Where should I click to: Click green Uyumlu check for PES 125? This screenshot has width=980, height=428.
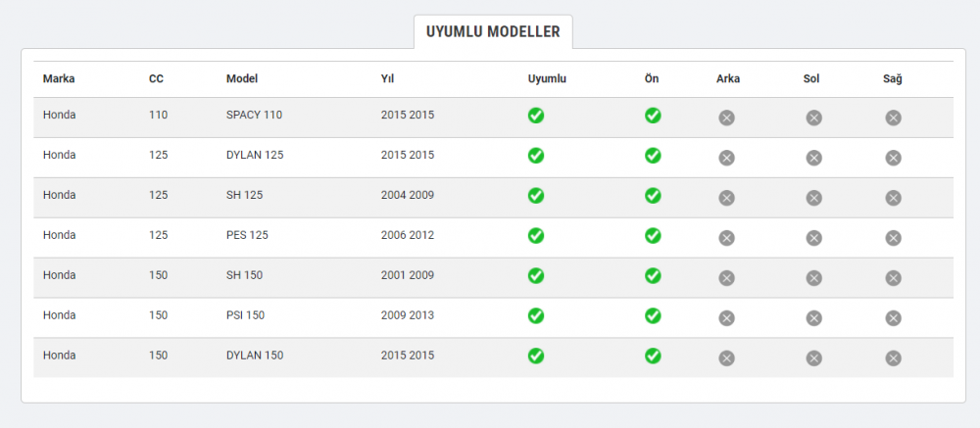(536, 236)
